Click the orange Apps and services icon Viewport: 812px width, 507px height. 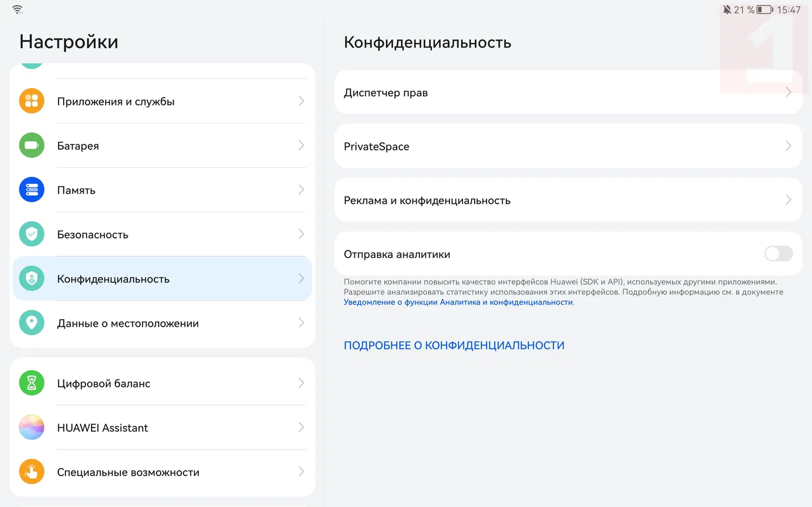point(31,101)
